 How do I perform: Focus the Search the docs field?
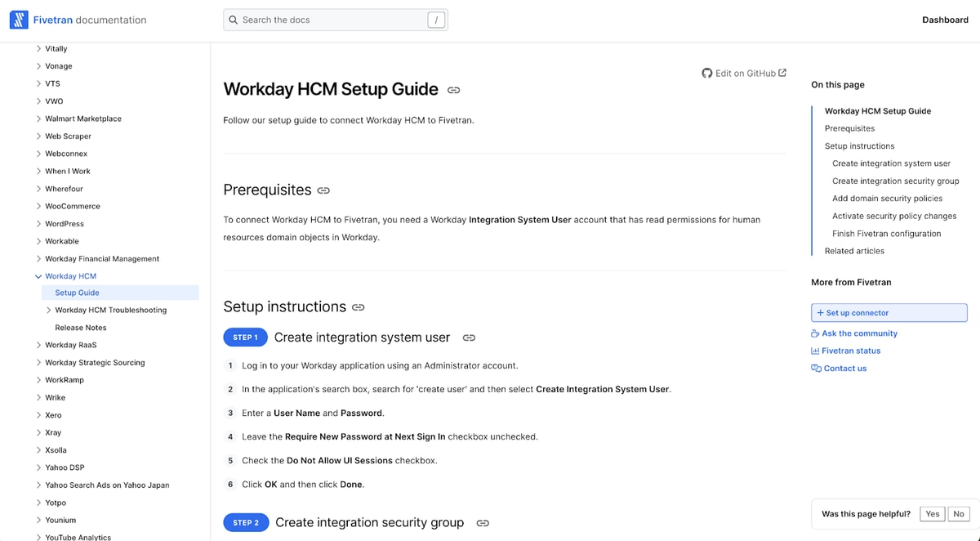click(335, 20)
